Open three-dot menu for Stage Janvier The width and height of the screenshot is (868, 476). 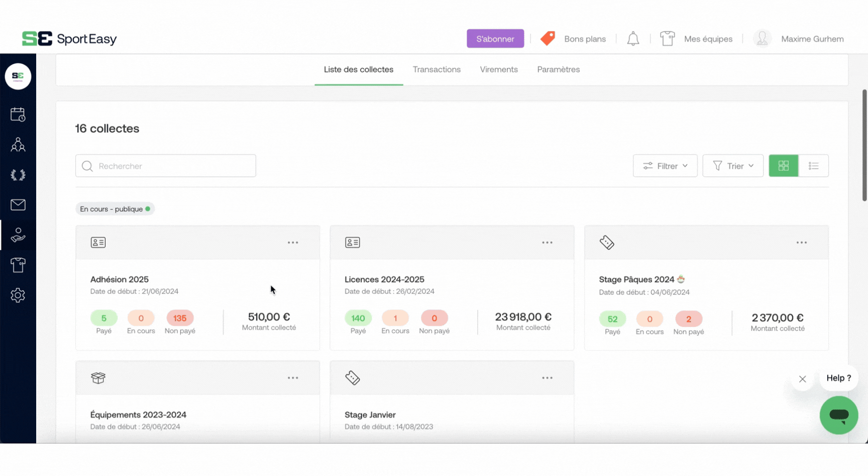[547, 378]
